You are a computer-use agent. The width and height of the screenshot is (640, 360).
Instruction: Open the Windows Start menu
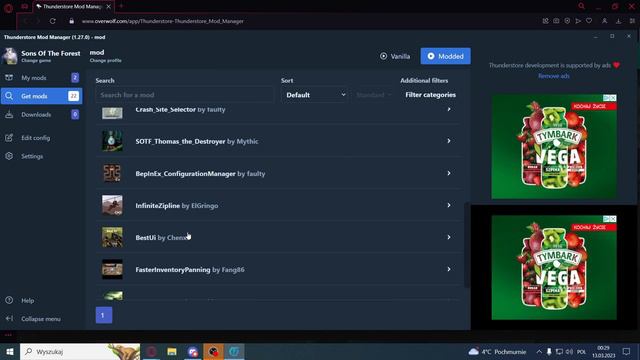[x=10, y=351]
